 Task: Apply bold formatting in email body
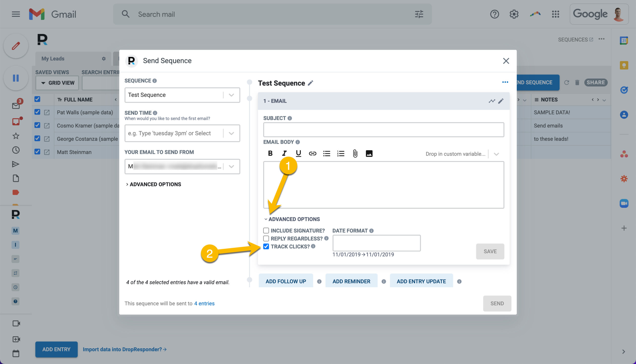click(270, 153)
